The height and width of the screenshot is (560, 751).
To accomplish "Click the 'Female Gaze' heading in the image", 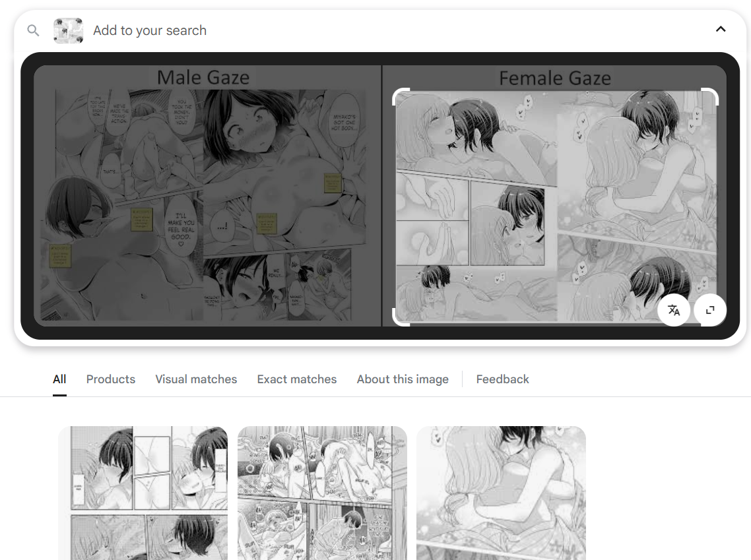I will [554, 78].
